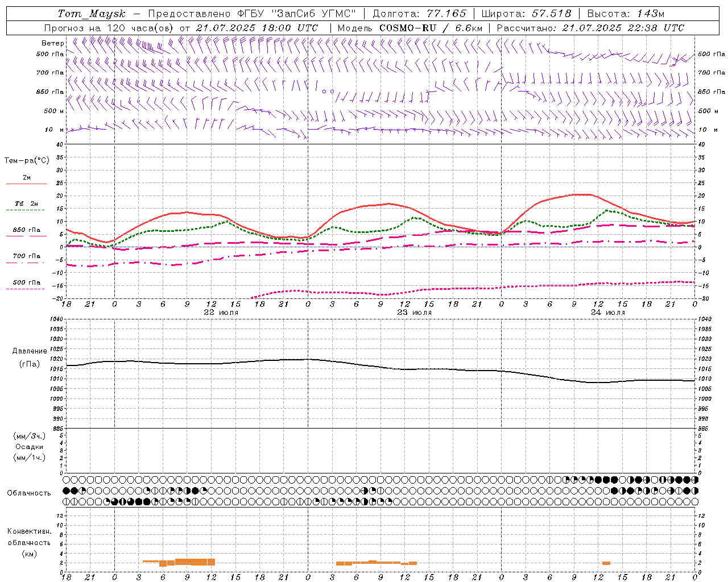Click the '(мм/1ч.)' precipitation unit label
Image resolution: width=728 pixels, height=582 pixels.
pyautogui.click(x=30, y=458)
